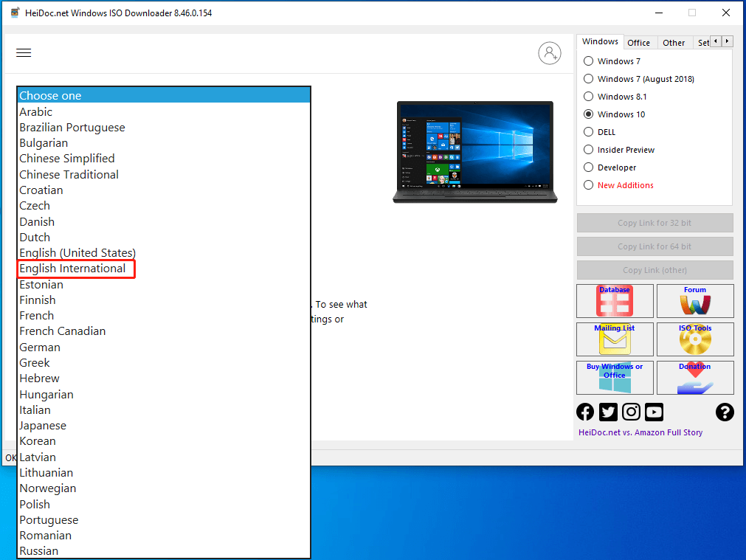The image size is (746, 560).
Task: Select Windows 7 (August 2018) option
Action: point(589,79)
